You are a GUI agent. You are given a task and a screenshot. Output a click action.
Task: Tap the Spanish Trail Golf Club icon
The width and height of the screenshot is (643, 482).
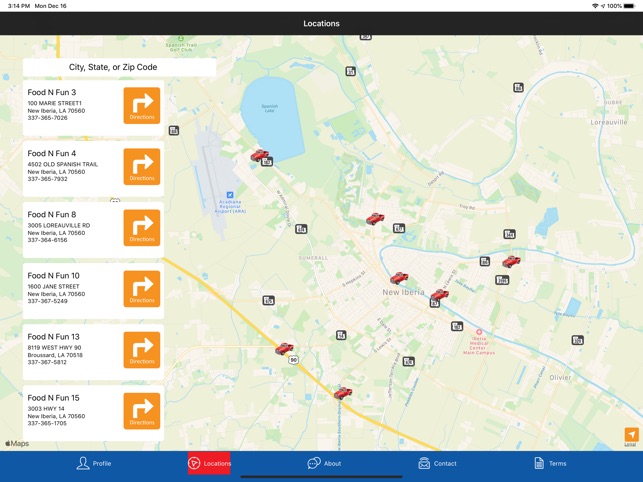click(180, 39)
